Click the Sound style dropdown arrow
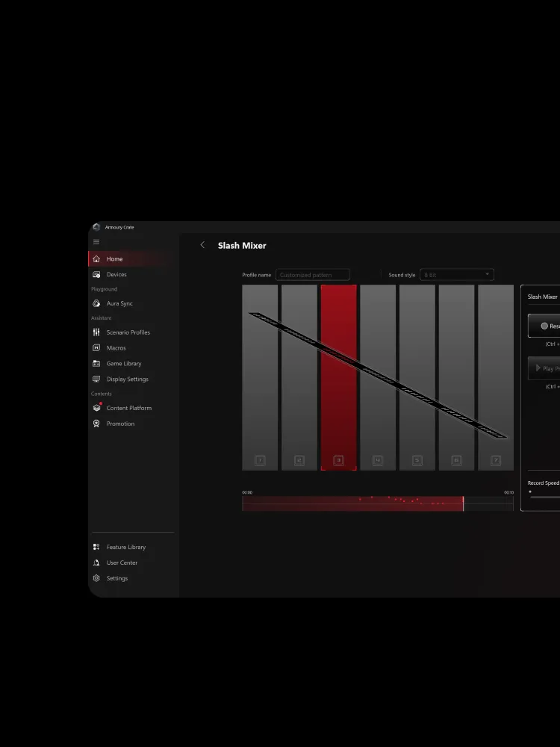 click(x=487, y=274)
